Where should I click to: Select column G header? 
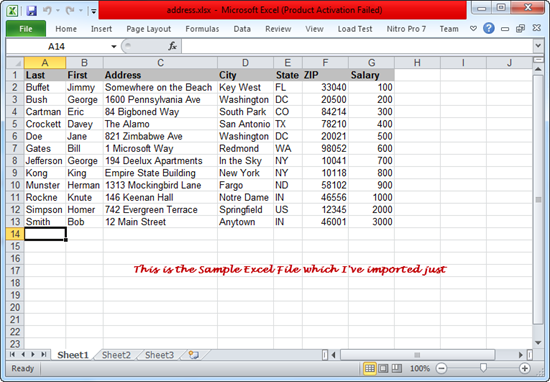pos(371,63)
